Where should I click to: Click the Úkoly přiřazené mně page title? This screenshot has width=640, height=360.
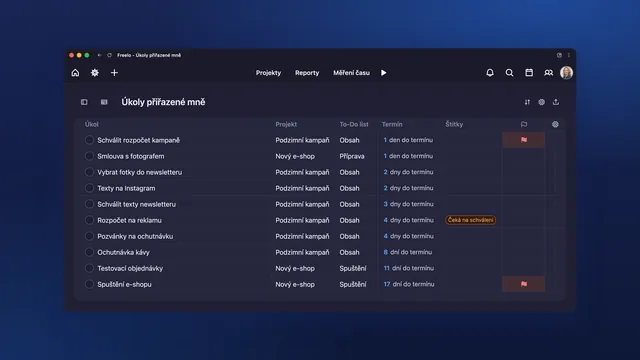pos(163,102)
